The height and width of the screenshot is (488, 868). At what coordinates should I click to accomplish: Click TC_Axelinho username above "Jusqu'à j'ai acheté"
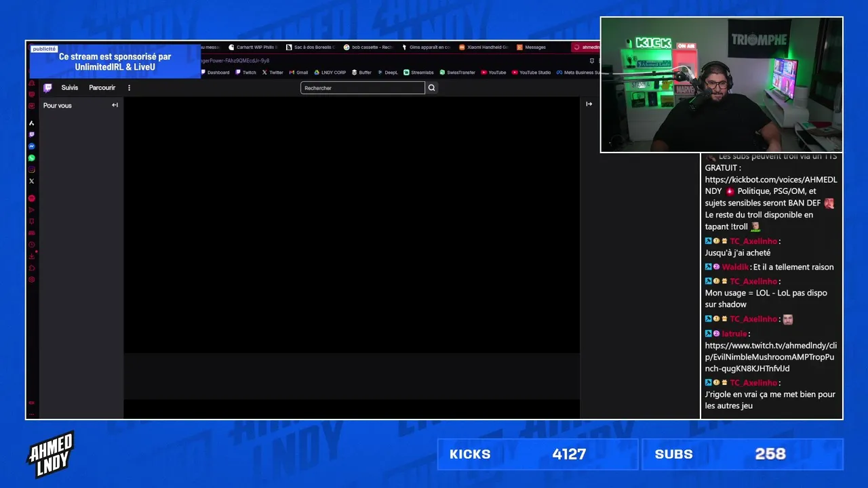[753, 241]
